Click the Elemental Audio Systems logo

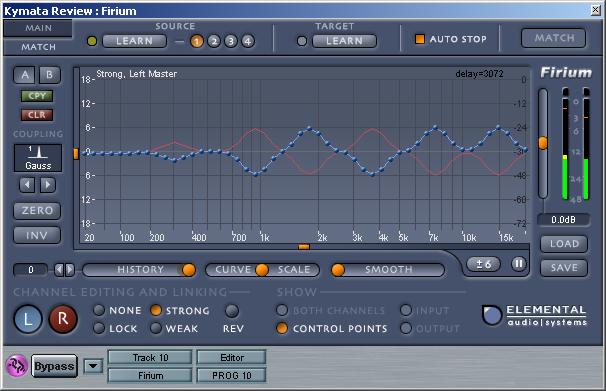point(535,316)
